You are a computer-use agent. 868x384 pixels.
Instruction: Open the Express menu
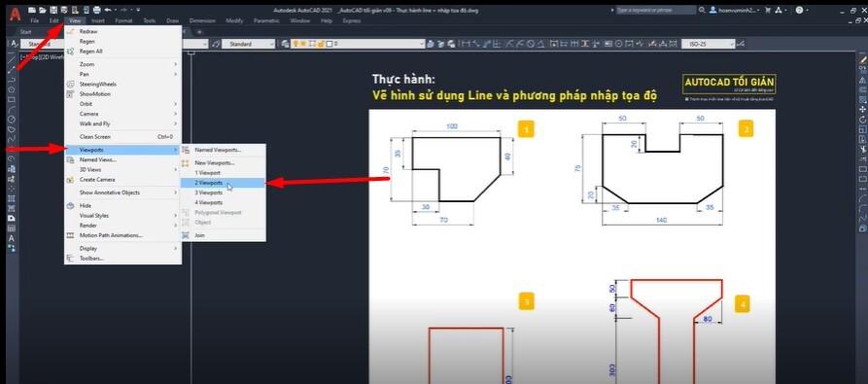click(x=352, y=20)
